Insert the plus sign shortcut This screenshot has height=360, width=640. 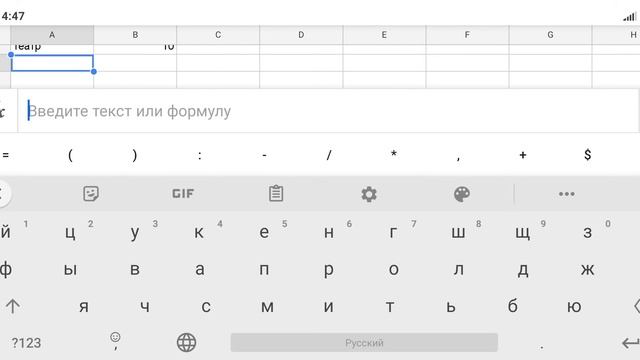pos(523,155)
